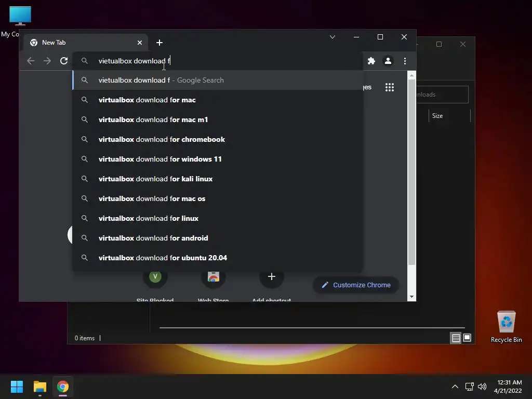Close the File Explorer window
The width and height of the screenshot is (532, 399).
pyautogui.click(x=463, y=45)
